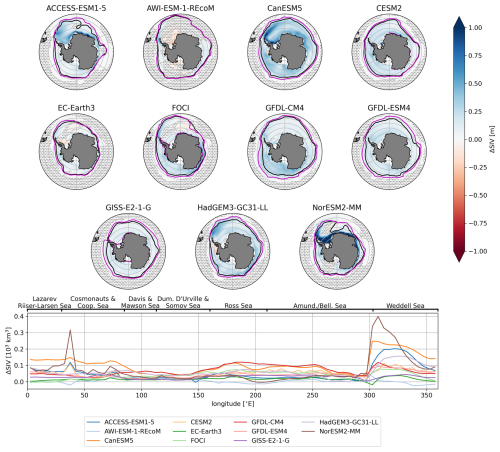The height and width of the screenshot is (452, 500).
Task: Click the Ross Sea label
Action: tap(238, 306)
